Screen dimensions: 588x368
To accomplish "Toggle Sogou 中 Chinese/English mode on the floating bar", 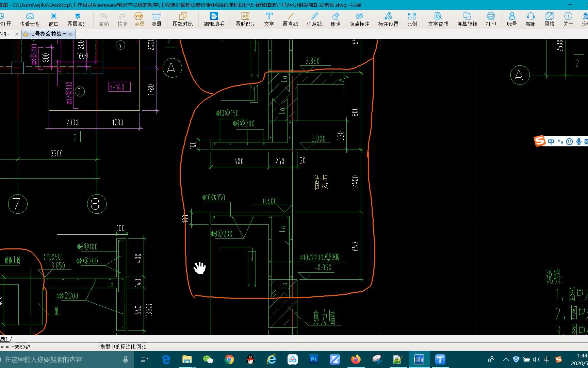I will click(x=551, y=141).
